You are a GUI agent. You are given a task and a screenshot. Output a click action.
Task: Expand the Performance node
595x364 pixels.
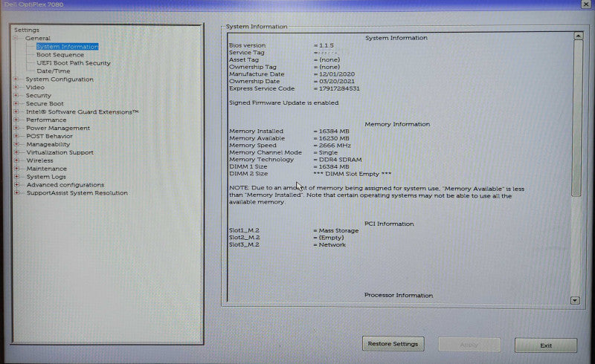(16, 120)
